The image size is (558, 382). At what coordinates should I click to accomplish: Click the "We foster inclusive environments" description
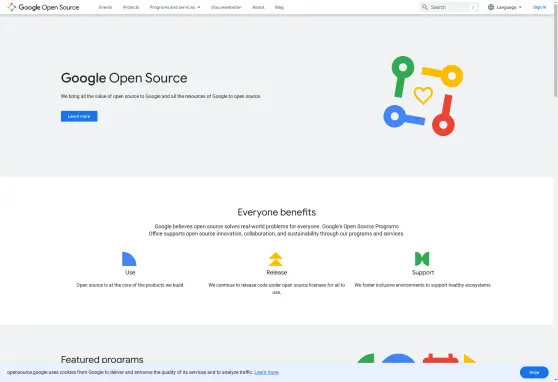point(423,285)
